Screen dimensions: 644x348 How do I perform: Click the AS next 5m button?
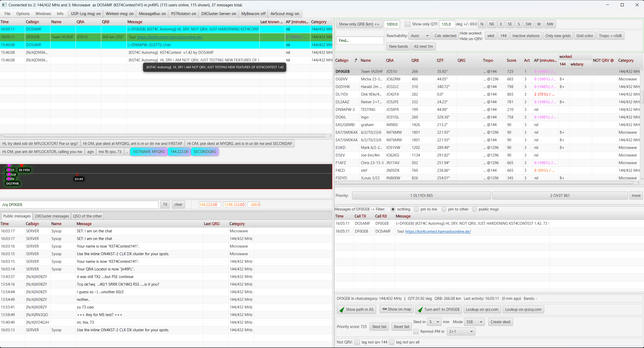(x=423, y=46)
